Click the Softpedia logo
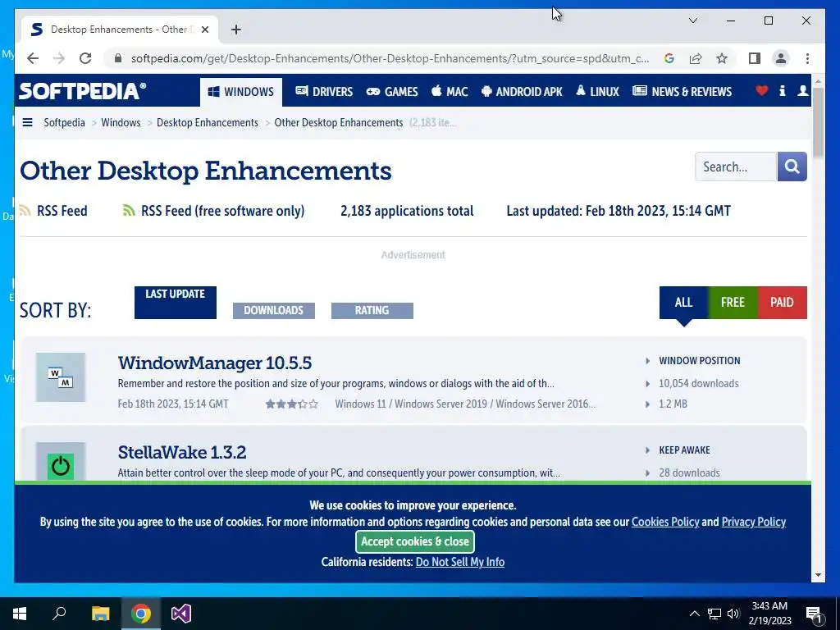Viewport: 840px width, 630px height. coord(83,91)
